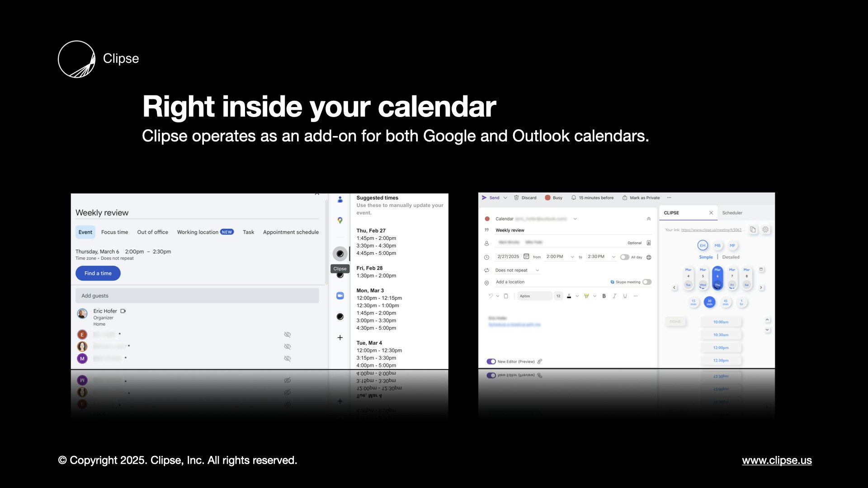The width and height of the screenshot is (868, 488).
Task: Click the 15 minutes before reminder bell
Action: 574,197
